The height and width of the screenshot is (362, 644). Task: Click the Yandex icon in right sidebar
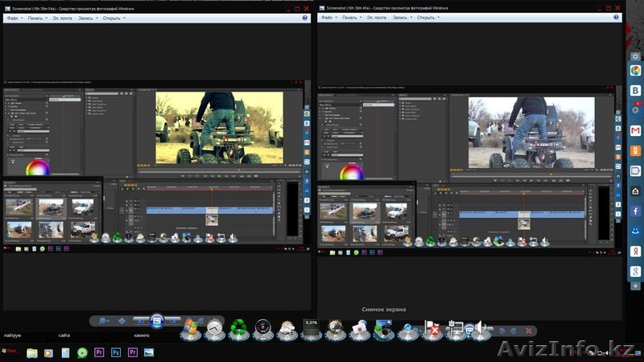(634, 251)
